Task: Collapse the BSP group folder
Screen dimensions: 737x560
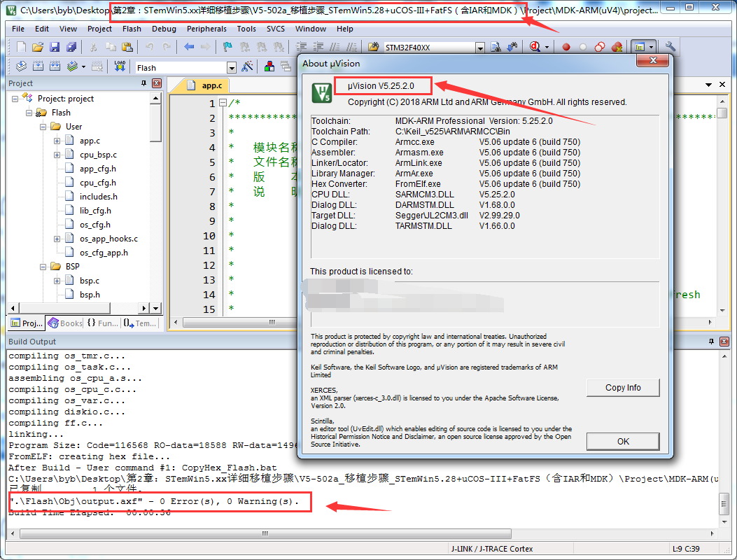Action: [x=43, y=267]
